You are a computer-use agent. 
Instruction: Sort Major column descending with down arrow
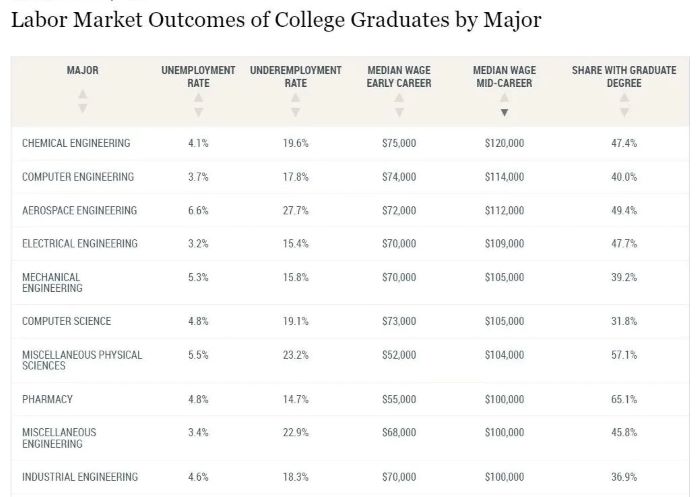(x=83, y=109)
